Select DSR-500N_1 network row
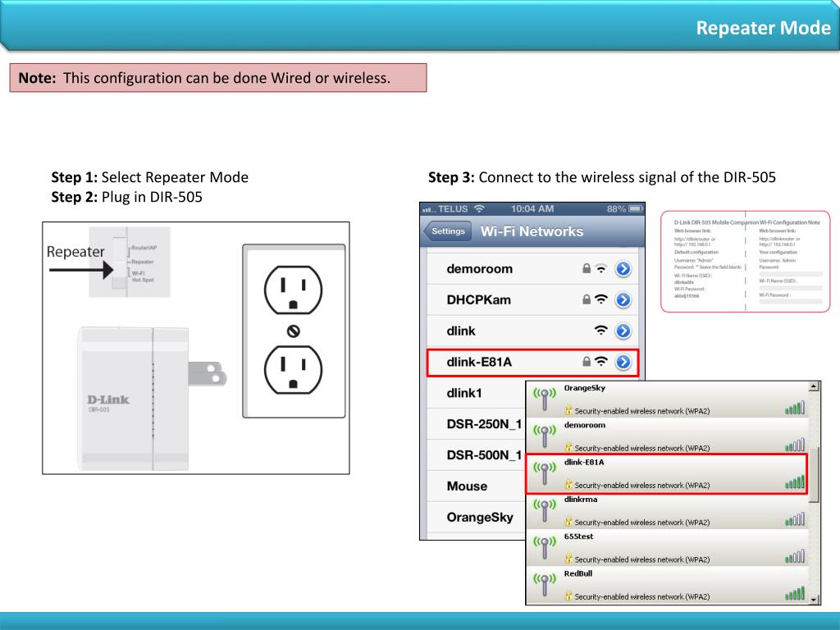Image resolution: width=840 pixels, height=630 pixels. point(477,455)
